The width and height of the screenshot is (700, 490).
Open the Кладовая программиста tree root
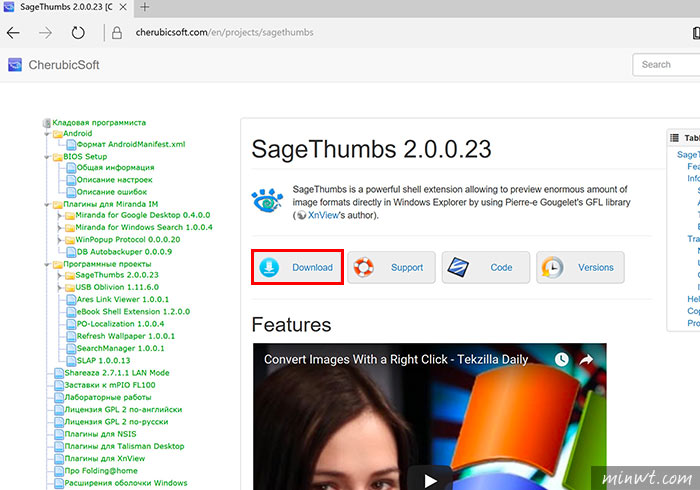click(99, 122)
